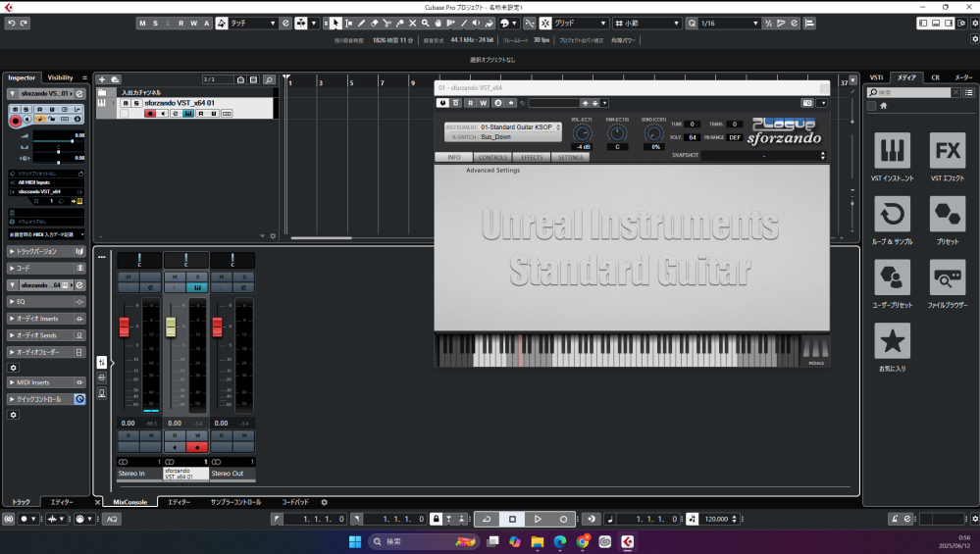Viewport: 980px width, 554px height.
Task: Click sforzando snapshot camera icon
Action: [807, 103]
